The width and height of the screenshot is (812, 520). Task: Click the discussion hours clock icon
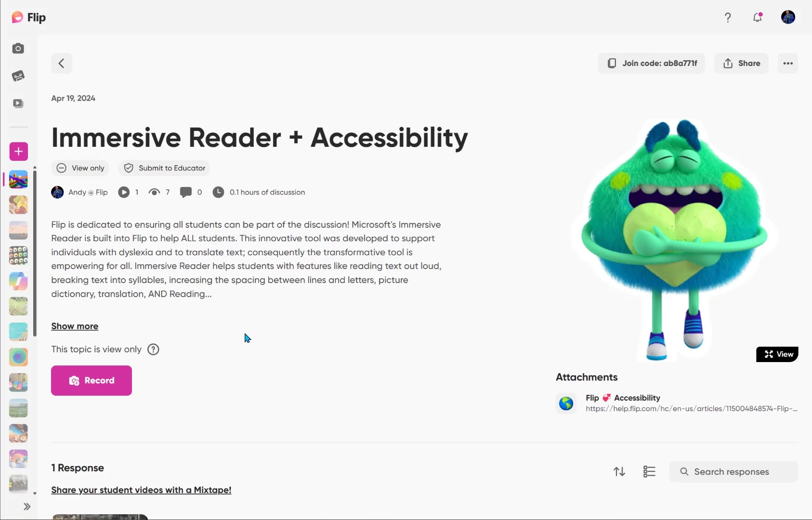pos(218,193)
